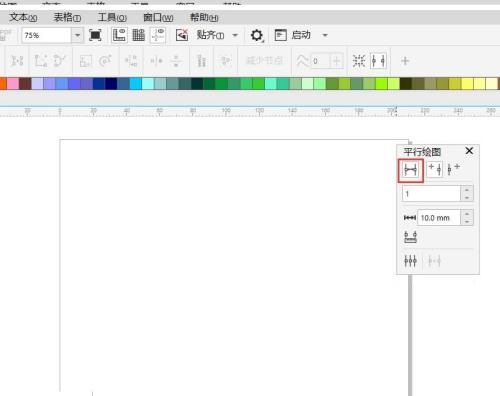Click the curve smoothness wave icon
The height and width of the screenshot is (396, 500).
[x=303, y=61]
